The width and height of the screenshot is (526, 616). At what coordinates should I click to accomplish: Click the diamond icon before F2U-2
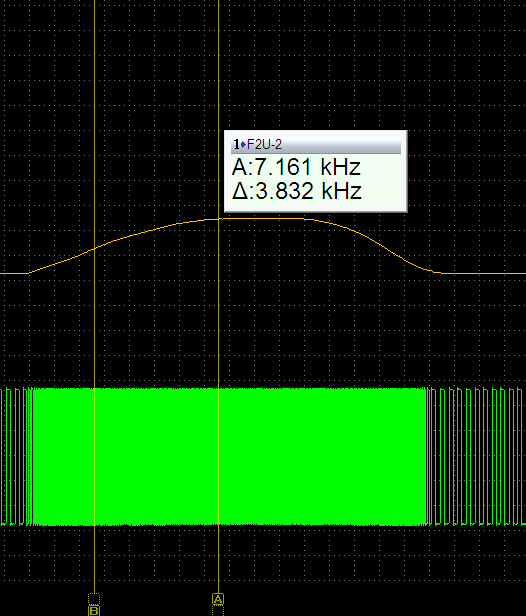(x=243, y=145)
